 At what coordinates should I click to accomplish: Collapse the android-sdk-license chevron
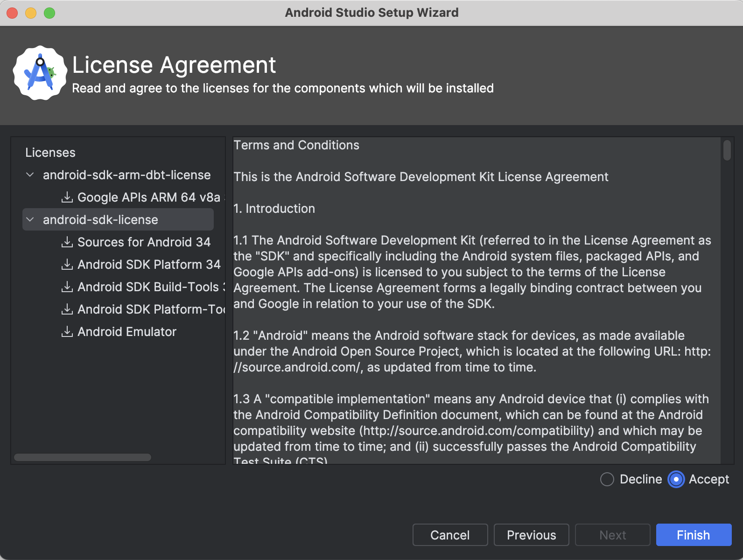(x=30, y=219)
